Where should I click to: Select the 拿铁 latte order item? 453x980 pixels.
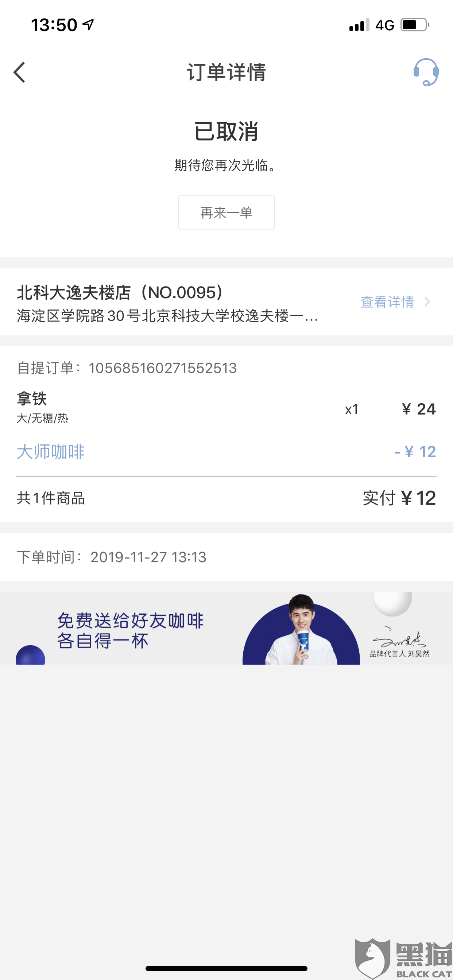coord(32,399)
